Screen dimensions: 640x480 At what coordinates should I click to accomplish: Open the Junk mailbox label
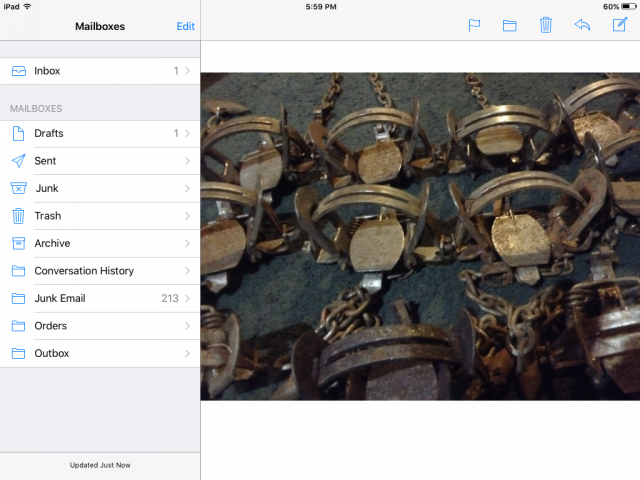pos(47,188)
